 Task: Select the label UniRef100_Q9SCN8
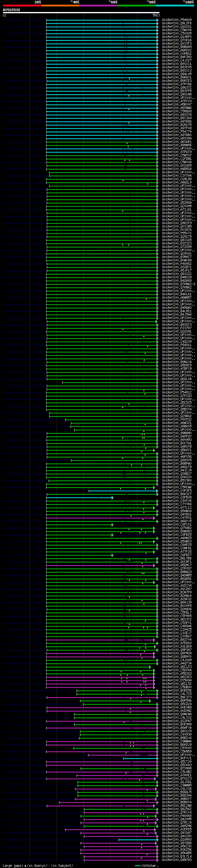coord(176,94)
